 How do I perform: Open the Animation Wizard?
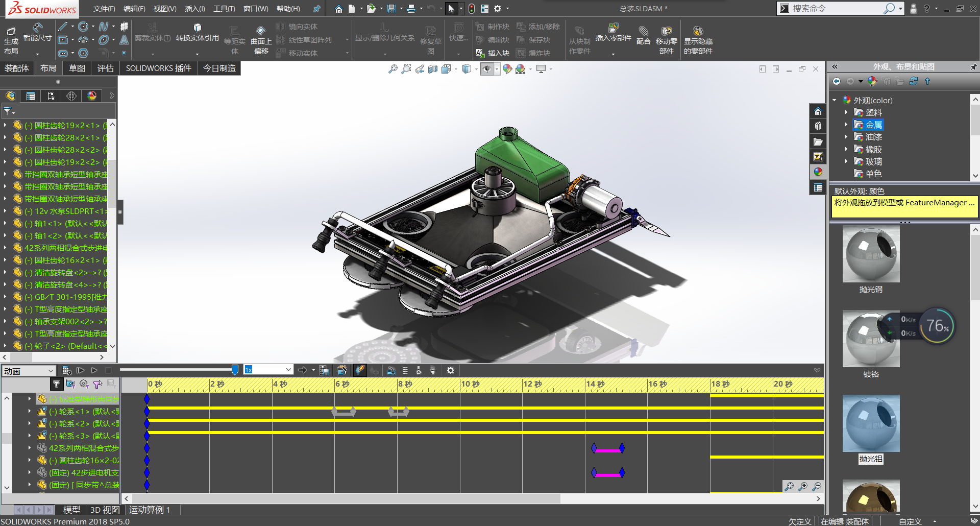tap(342, 370)
